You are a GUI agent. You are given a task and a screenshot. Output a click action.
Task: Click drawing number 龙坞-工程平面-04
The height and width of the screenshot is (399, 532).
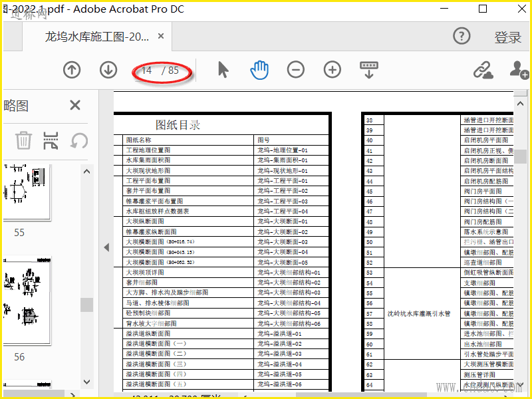tap(283, 211)
